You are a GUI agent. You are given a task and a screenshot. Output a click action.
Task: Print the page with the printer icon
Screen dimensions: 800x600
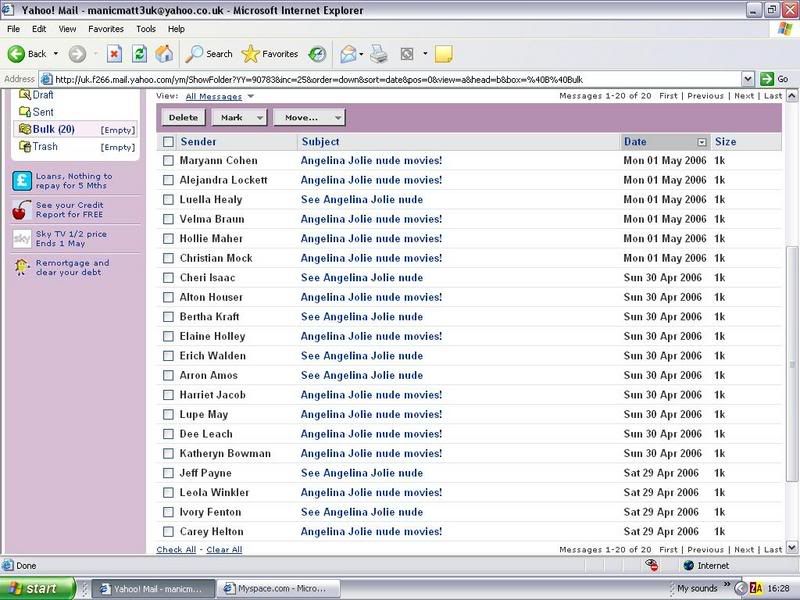379,54
